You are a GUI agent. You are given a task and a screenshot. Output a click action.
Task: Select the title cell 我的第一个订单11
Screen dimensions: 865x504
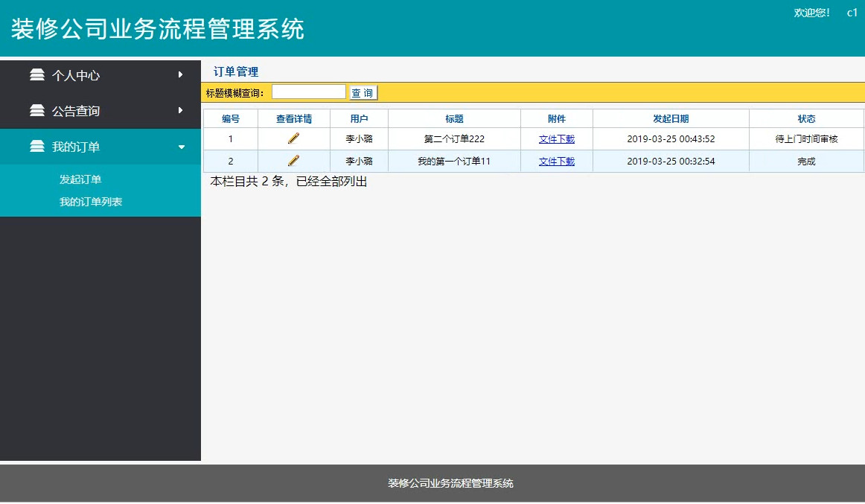[455, 162]
